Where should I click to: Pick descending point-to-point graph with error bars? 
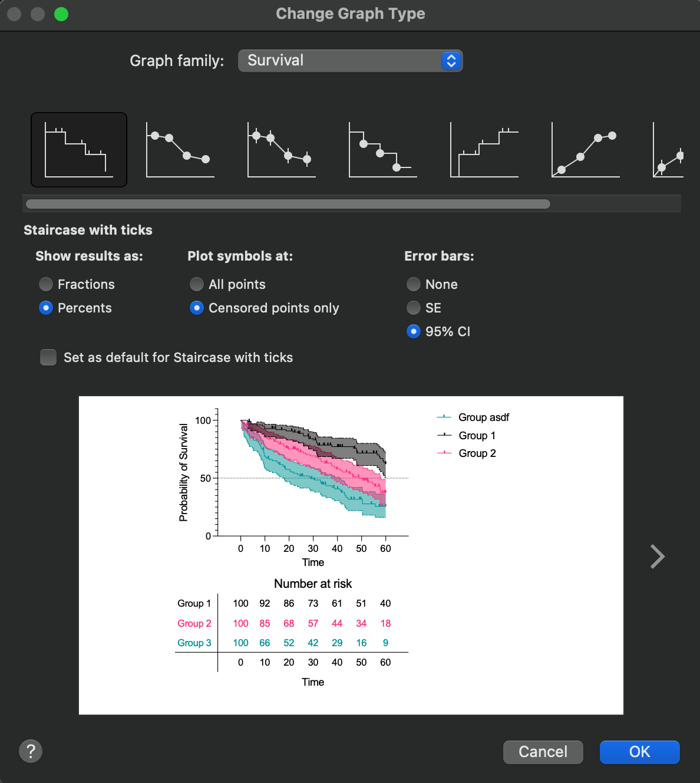point(281,150)
